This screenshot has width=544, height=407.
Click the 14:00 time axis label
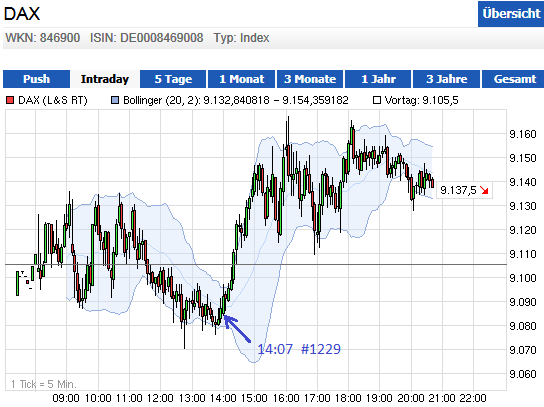pyautogui.click(x=223, y=398)
